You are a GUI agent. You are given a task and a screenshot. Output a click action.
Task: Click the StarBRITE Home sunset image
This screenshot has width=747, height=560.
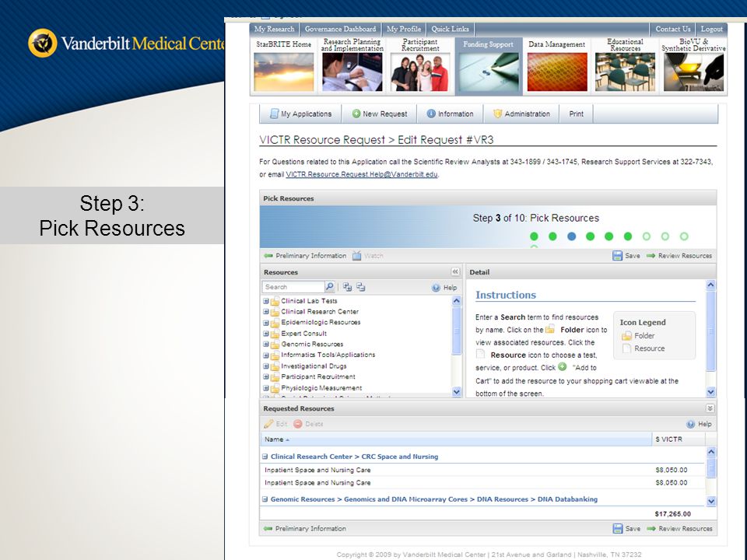pyautogui.click(x=284, y=72)
